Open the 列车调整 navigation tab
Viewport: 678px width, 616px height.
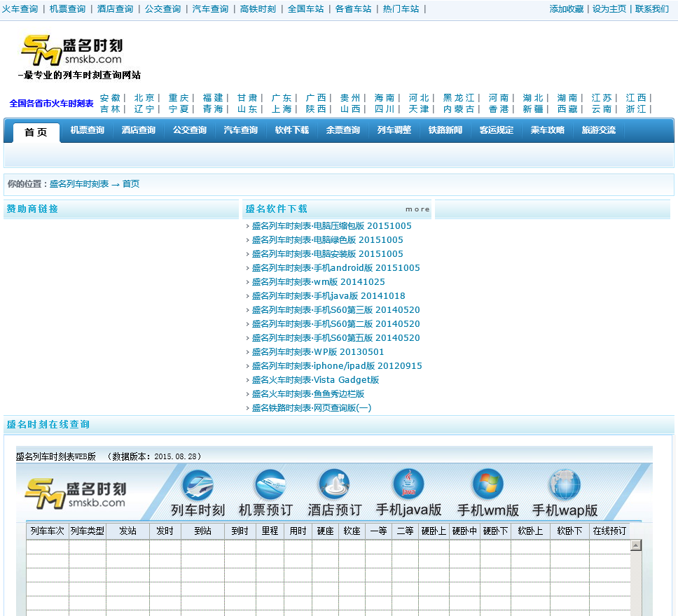[x=394, y=130]
